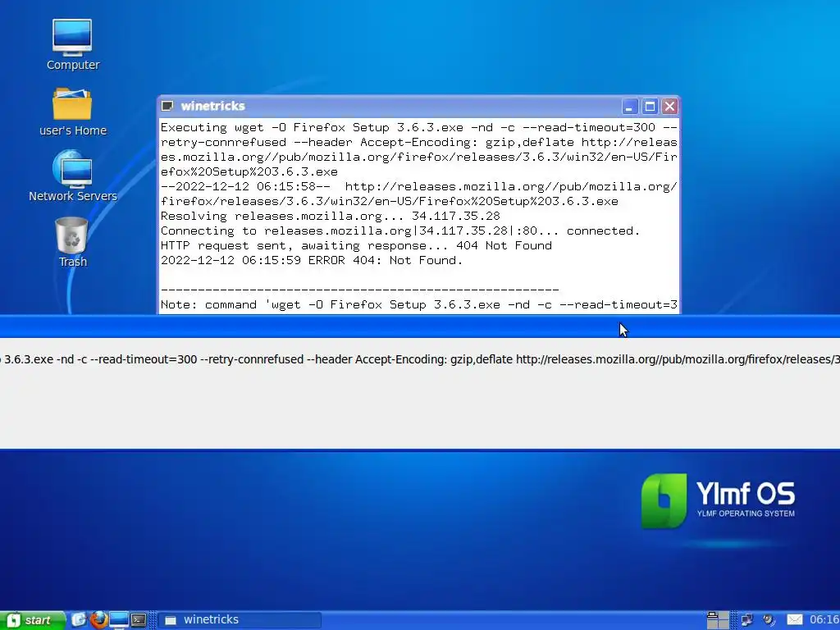Minimize the winetricks window
This screenshot has height=630, width=840.
click(629, 107)
